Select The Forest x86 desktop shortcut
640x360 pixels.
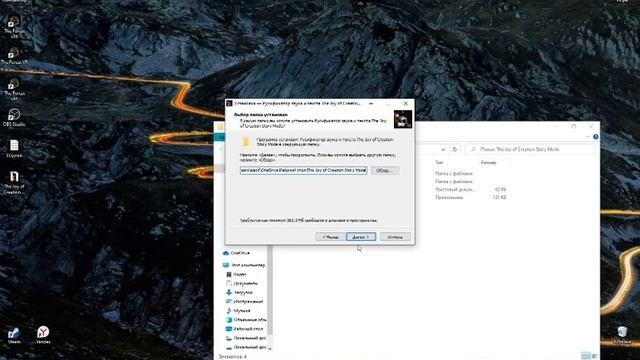tap(14, 27)
